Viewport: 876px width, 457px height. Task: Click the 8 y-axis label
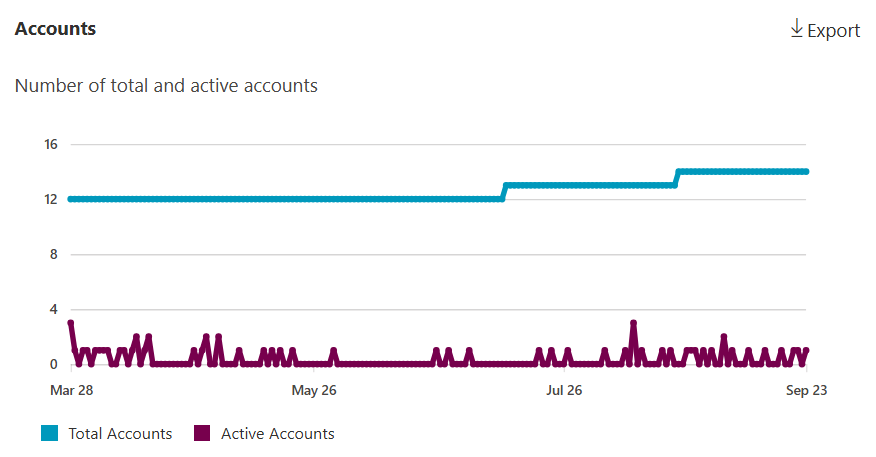coord(54,254)
